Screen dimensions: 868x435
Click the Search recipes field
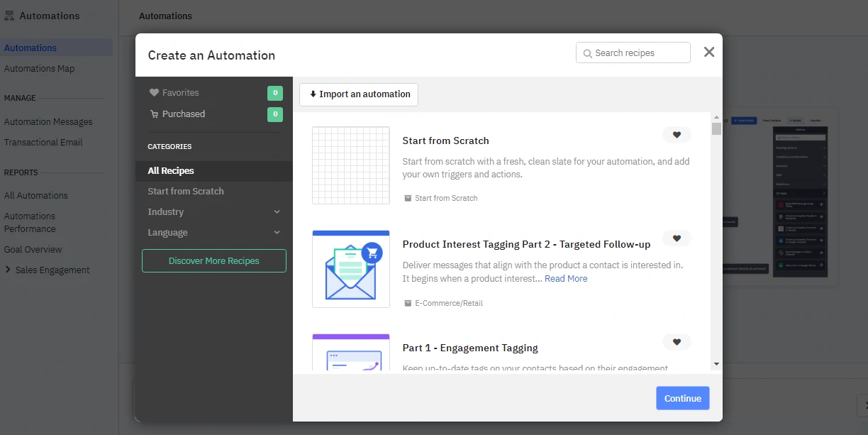click(633, 53)
